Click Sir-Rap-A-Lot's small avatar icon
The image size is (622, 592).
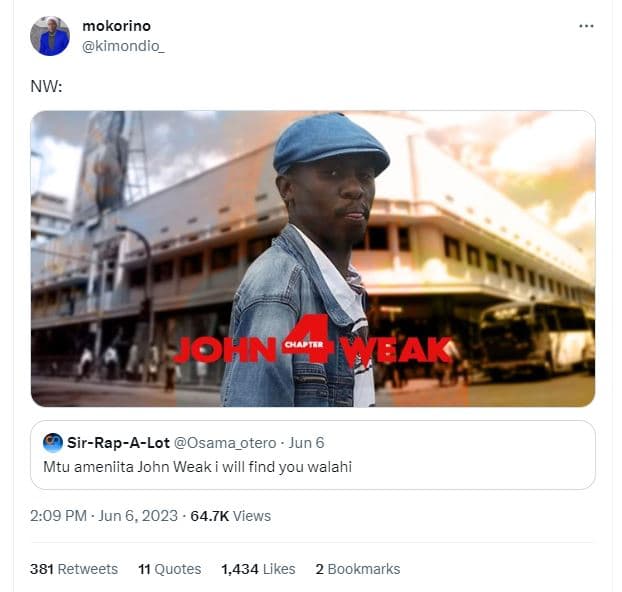pos(53,442)
